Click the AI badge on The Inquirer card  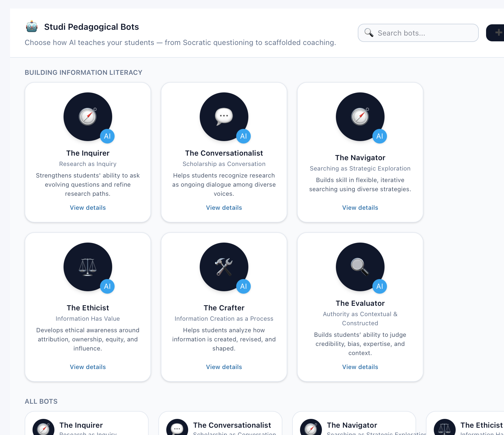coord(107,136)
